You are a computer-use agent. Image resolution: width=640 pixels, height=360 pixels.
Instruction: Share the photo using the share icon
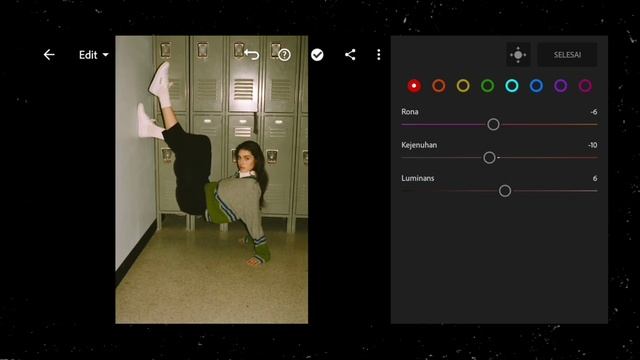tap(350, 55)
